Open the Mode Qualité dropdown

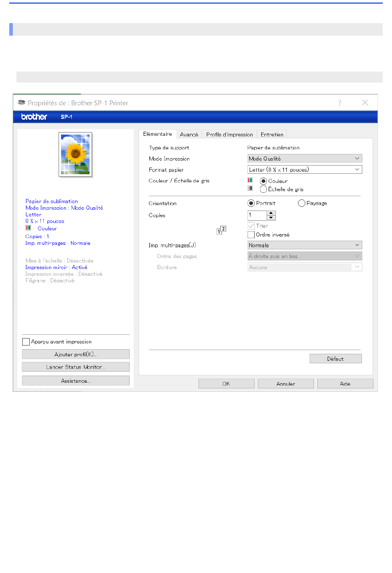(305, 159)
